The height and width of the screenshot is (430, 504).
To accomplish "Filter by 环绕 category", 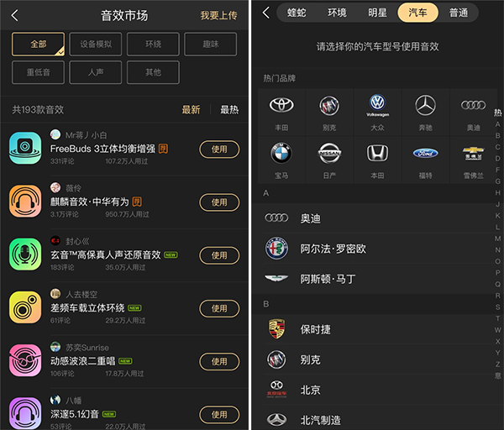I will 153,45.
